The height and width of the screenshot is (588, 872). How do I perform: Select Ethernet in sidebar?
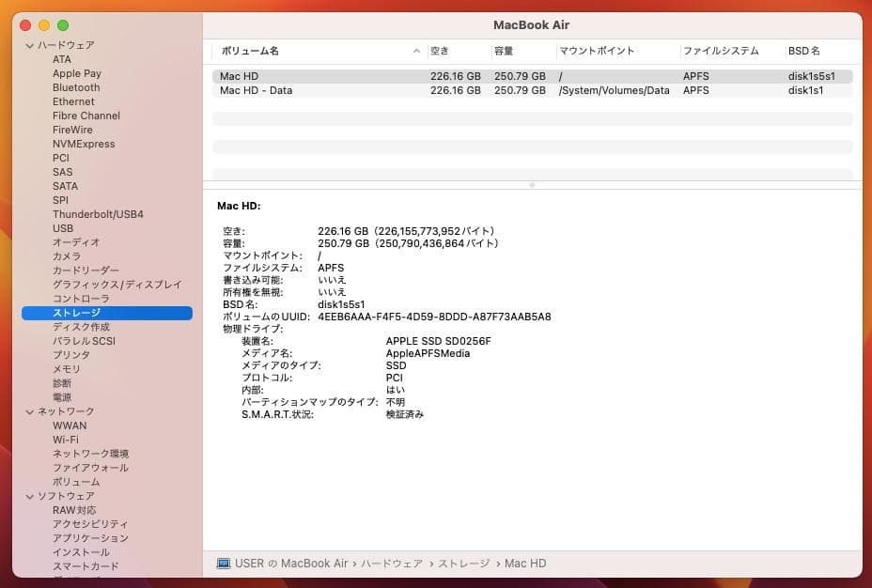tap(73, 101)
